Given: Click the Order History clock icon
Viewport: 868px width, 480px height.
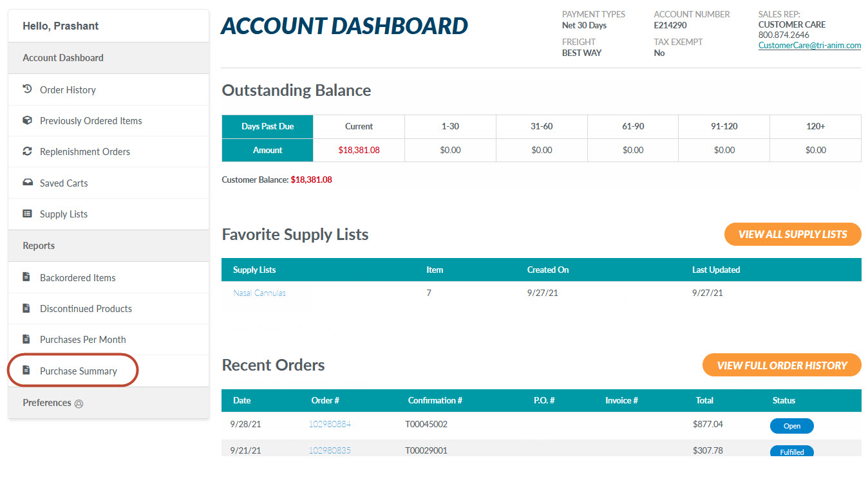Looking at the screenshot, I should 27,89.
